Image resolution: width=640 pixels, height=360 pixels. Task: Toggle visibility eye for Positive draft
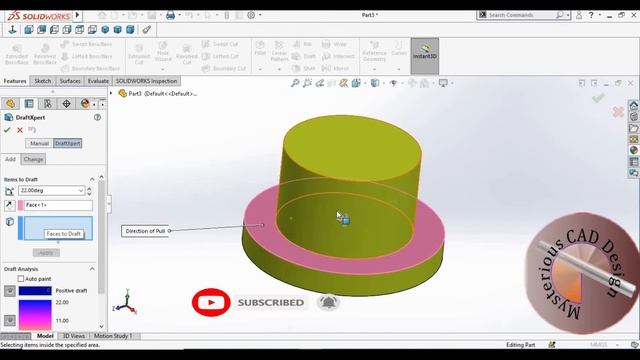10,291
